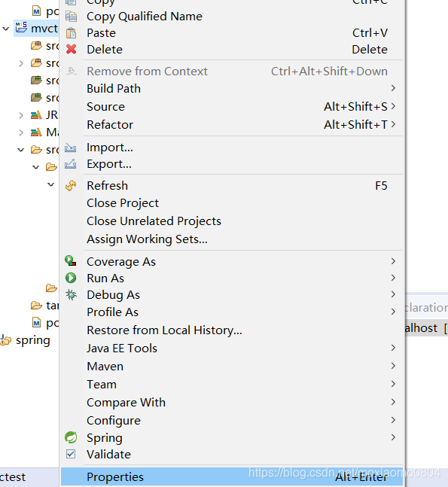Click the Import icon

point(71,148)
